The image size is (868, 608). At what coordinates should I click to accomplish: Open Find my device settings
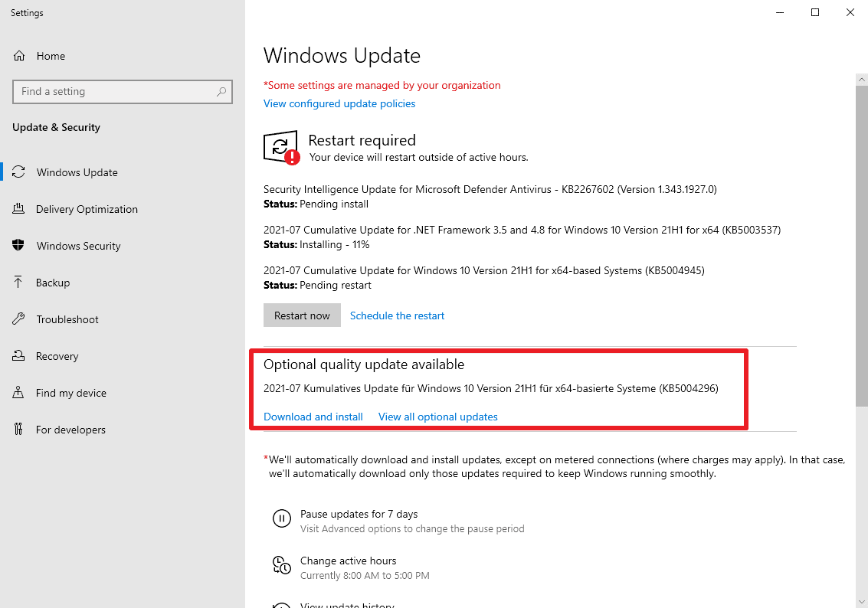pos(70,393)
